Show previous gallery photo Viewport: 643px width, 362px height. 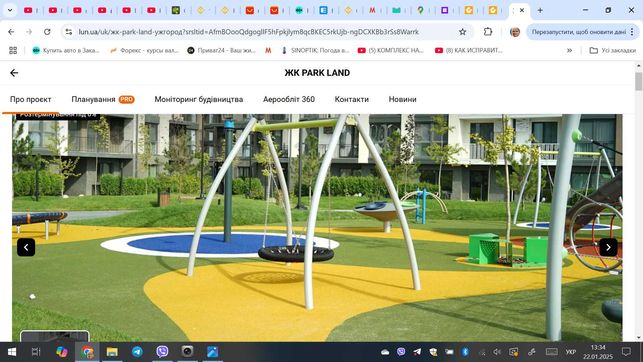pos(26,247)
